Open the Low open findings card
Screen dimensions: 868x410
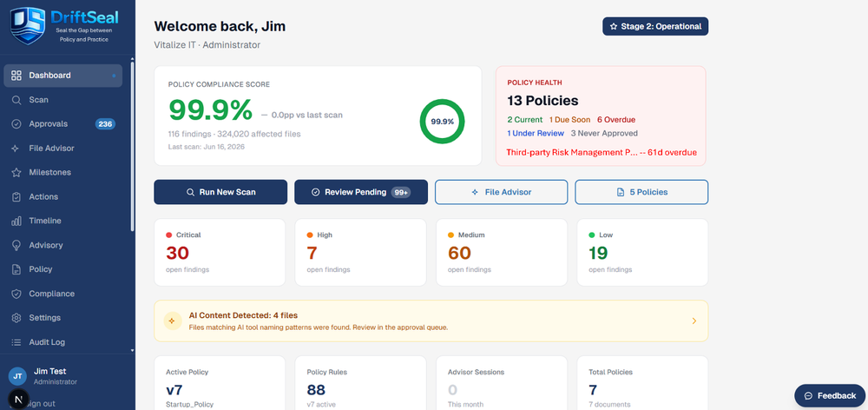point(642,253)
